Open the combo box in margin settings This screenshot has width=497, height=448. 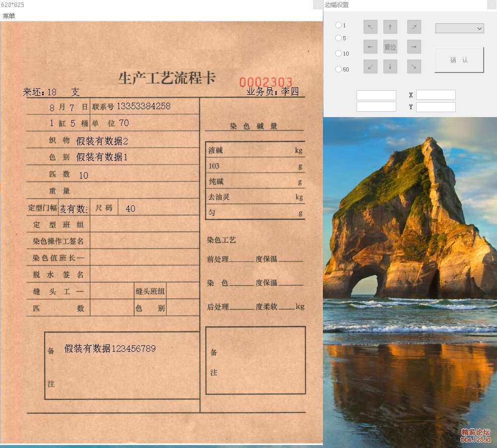[x=459, y=28]
